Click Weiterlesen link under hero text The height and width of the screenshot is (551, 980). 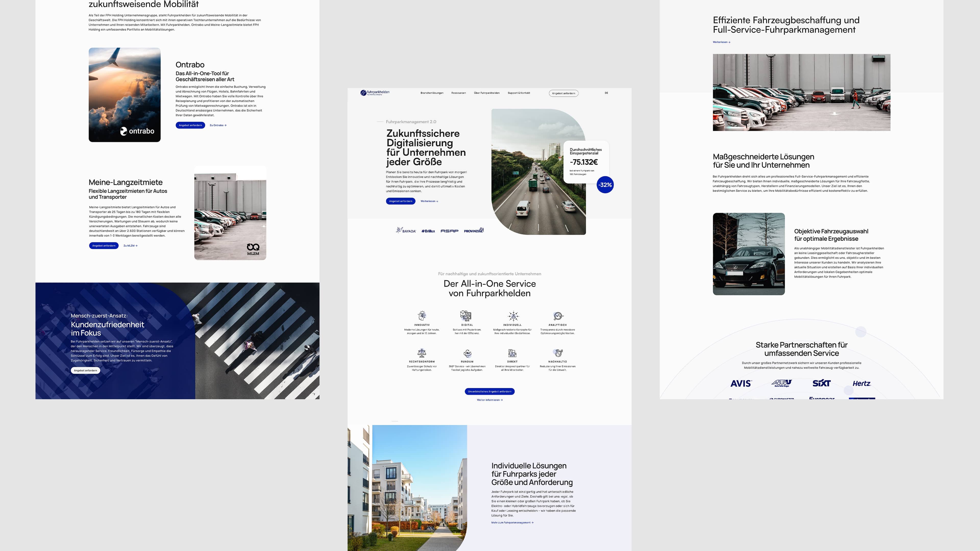[429, 201]
